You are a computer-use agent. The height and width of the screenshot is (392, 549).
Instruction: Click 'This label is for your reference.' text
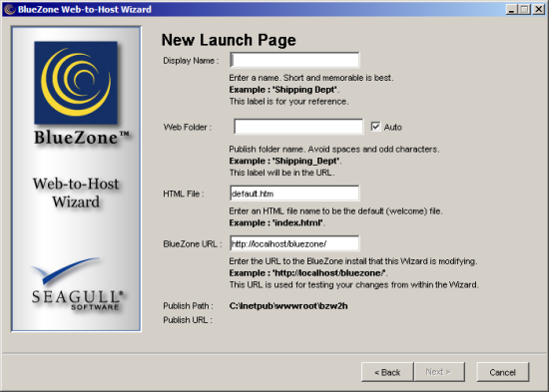click(x=288, y=102)
